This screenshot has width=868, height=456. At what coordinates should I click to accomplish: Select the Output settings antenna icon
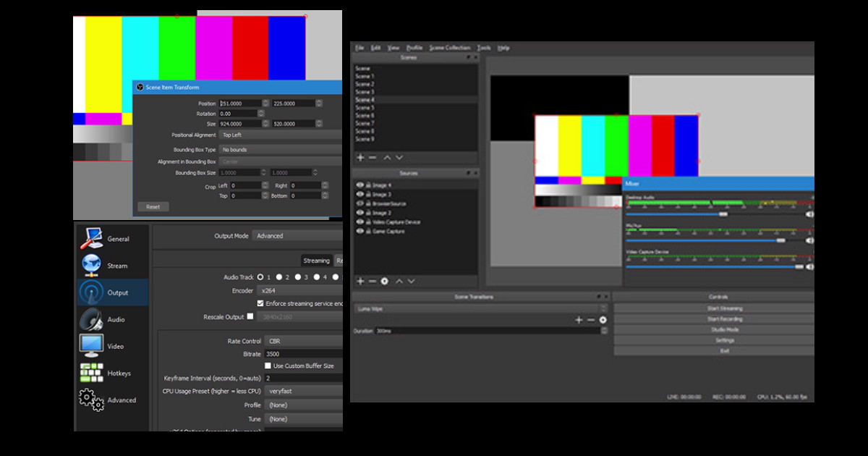point(92,292)
